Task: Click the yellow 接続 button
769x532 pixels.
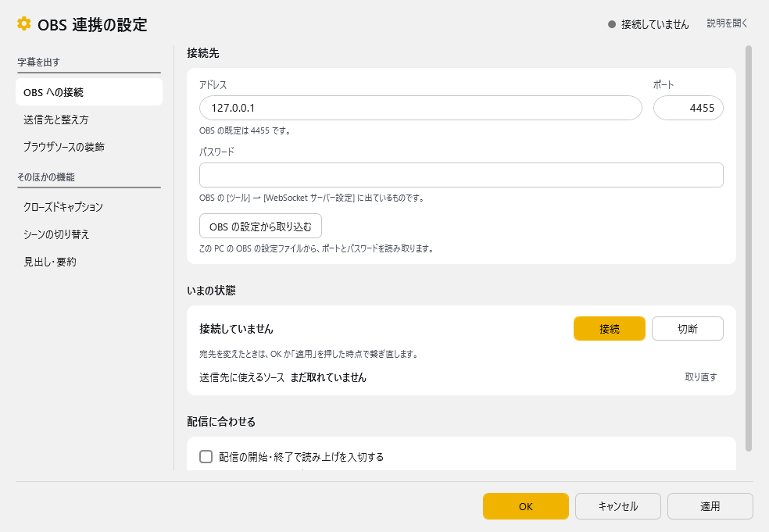Action: coord(609,329)
